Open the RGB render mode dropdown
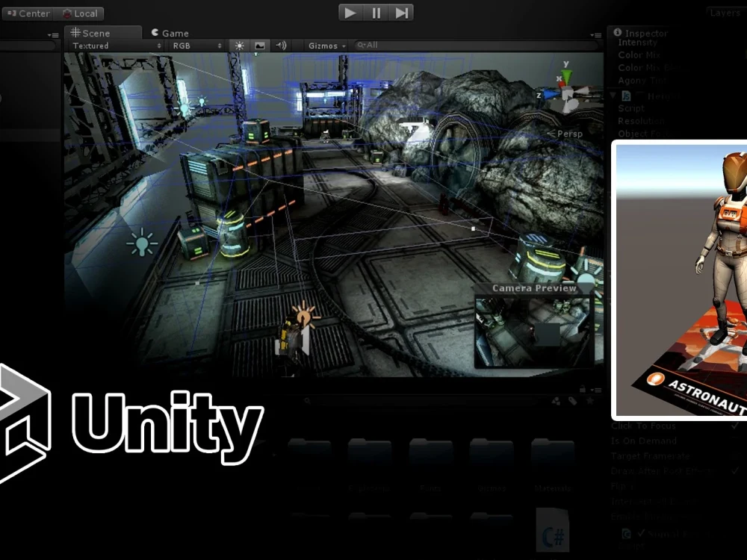Screen dimensions: 747x560 pos(196,46)
